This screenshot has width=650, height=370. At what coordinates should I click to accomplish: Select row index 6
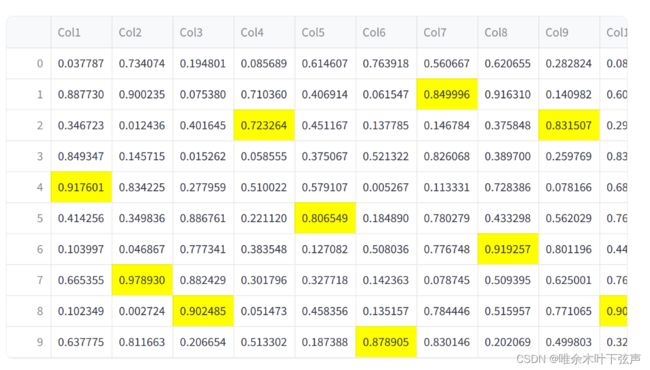(x=29, y=249)
